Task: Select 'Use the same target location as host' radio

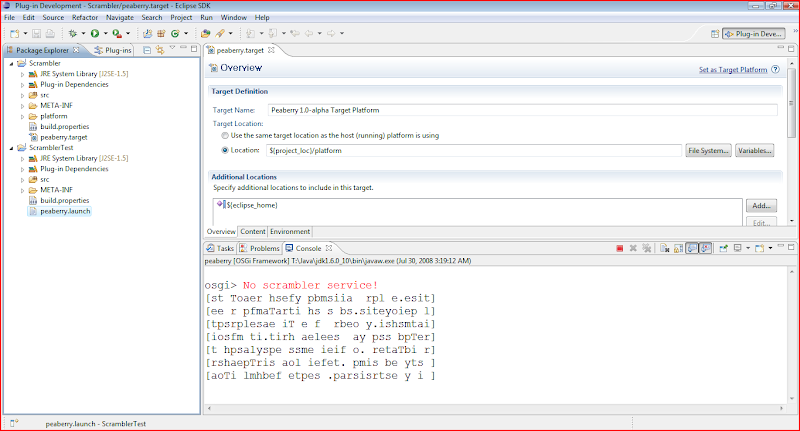Action: pos(225,136)
